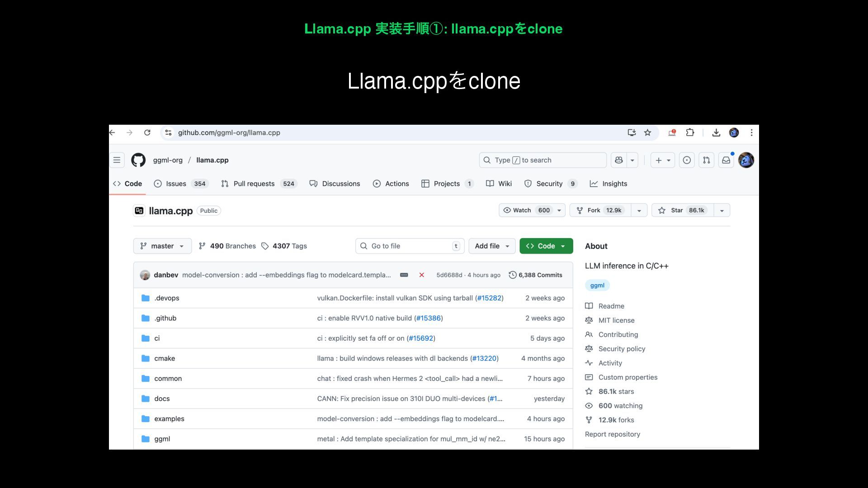This screenshot has height=488, width=868.
Task: Open GitHub issues icon in header
Action: (687, 160)
